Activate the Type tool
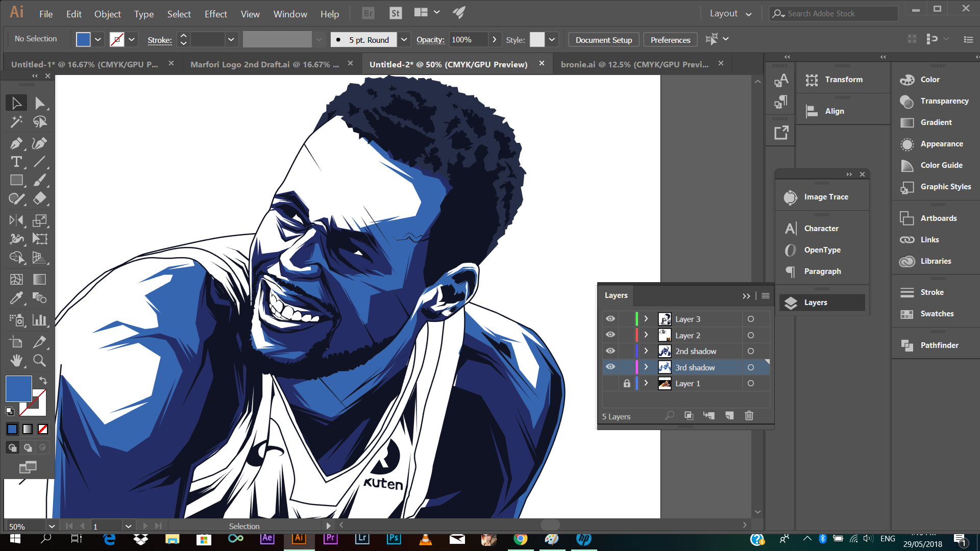The width and height of the screenshot is (980, 551). click(16, 162)
